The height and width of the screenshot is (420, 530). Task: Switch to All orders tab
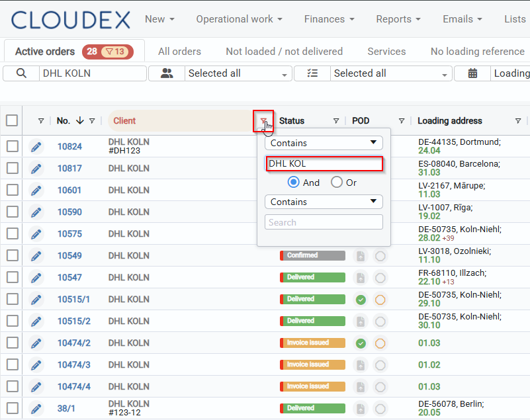179,52
